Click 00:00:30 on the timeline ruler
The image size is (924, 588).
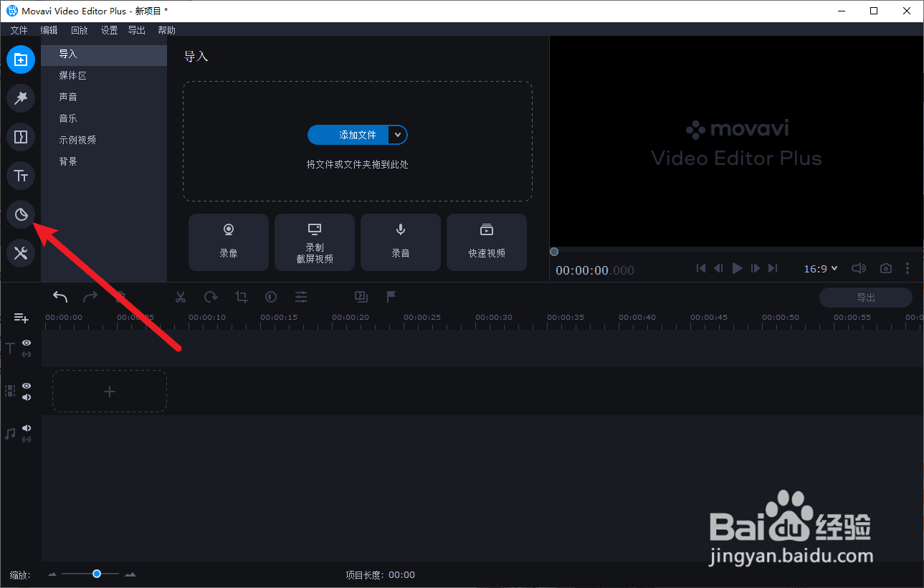click(x=494, y=317)
